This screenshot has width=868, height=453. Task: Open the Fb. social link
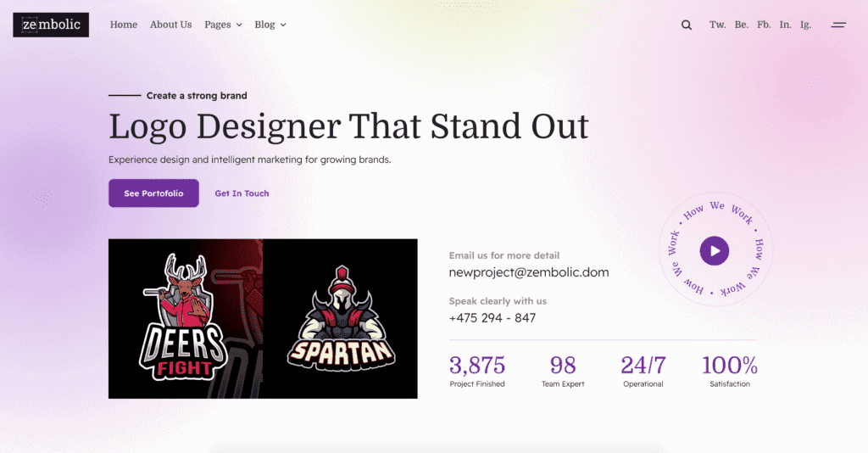[764, 25]
